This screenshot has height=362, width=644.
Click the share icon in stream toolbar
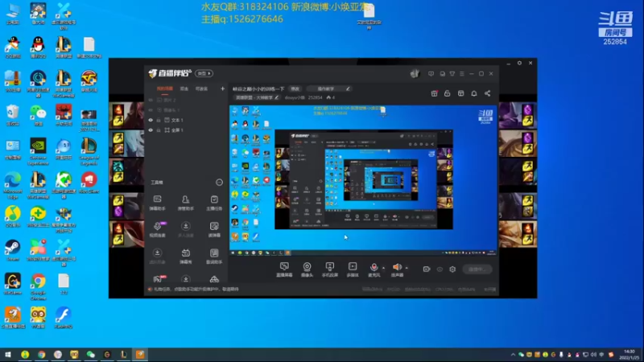point(488,93)
